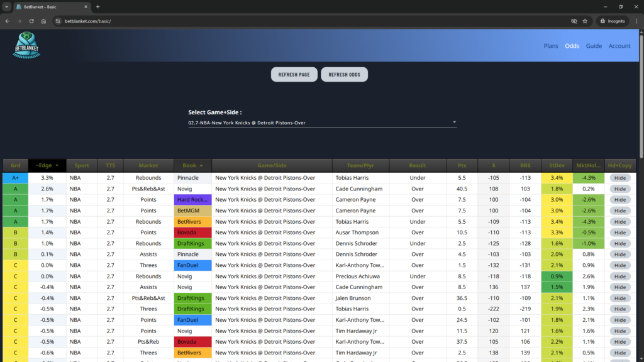
Task: Sort table by Market column
Action: (148, 165)
